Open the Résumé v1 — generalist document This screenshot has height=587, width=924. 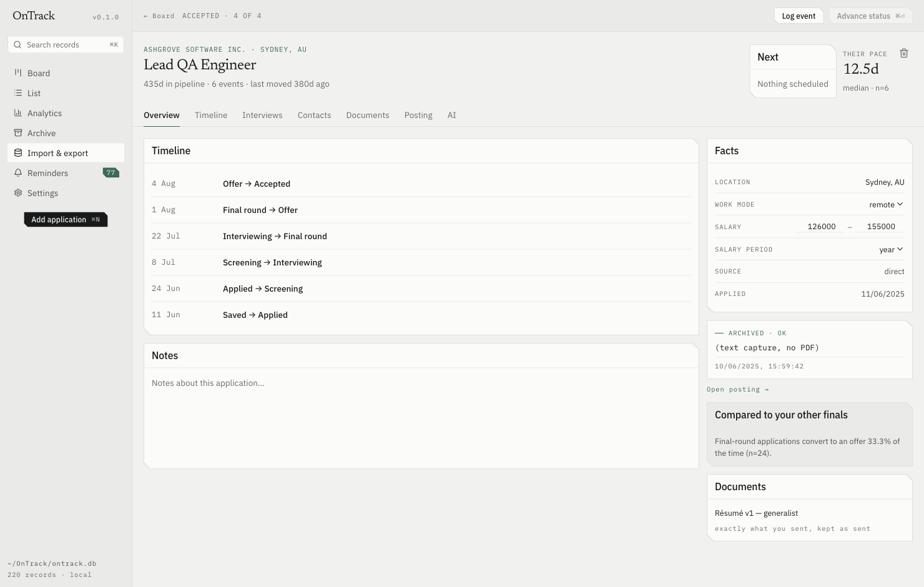(756, 513)
